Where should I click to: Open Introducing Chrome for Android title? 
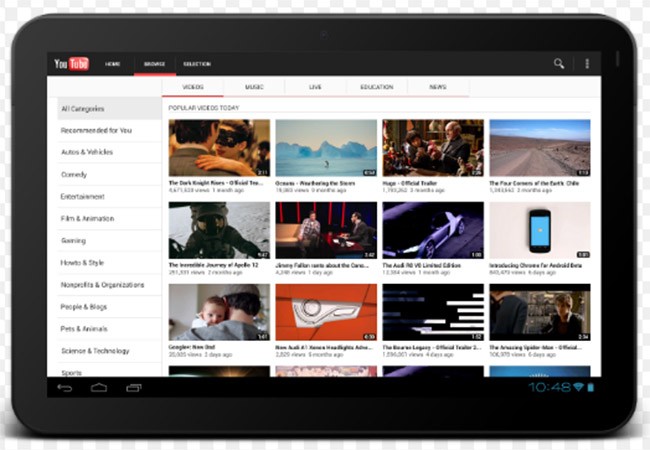(x=536, y=265)
